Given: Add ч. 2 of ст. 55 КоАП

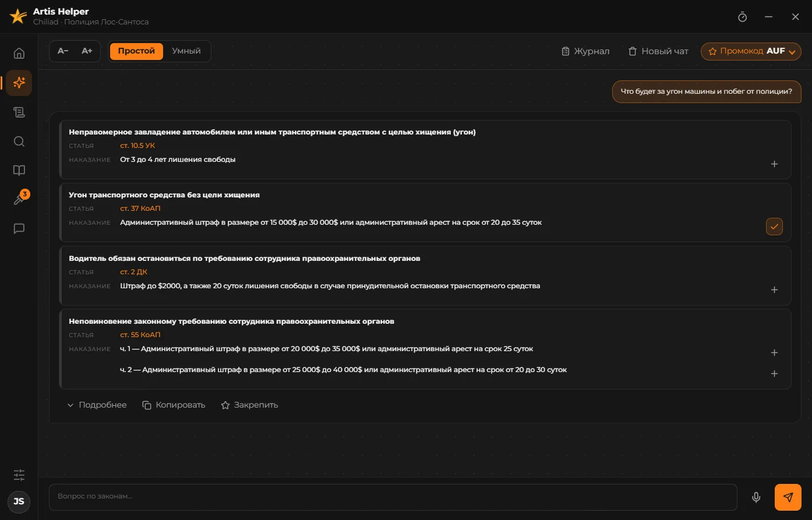Looking at the screenshot, I should pyautogui.click(x=774, y=374).
